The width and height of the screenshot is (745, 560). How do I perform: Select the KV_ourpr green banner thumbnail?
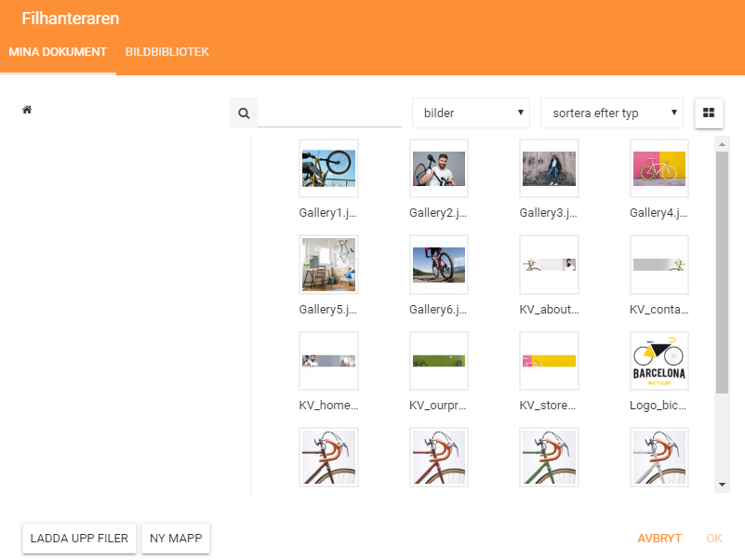(x=439, y=361)
